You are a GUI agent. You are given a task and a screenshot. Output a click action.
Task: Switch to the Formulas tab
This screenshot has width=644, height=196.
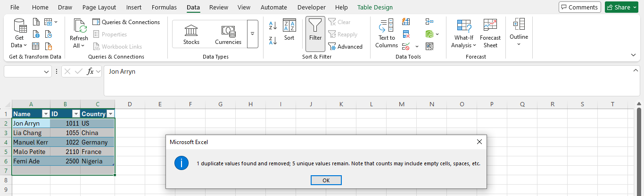point(164,7)
